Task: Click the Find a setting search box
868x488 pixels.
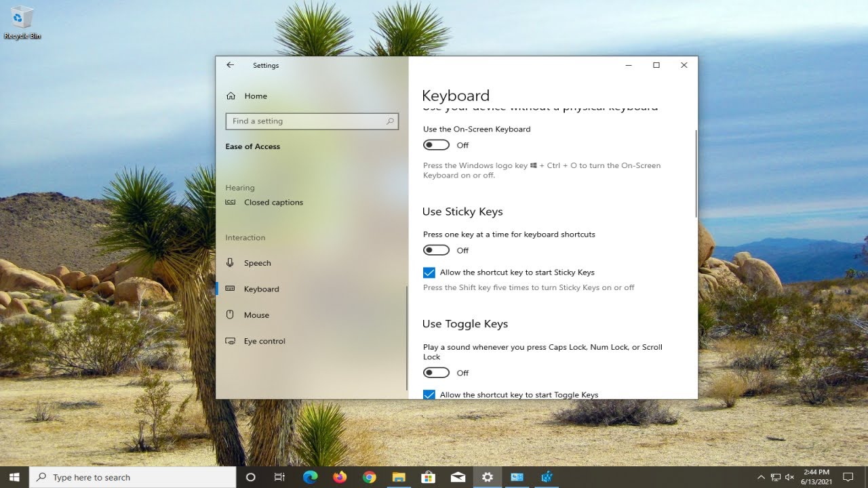Action: pyautogui.click(x=312, y=121)
